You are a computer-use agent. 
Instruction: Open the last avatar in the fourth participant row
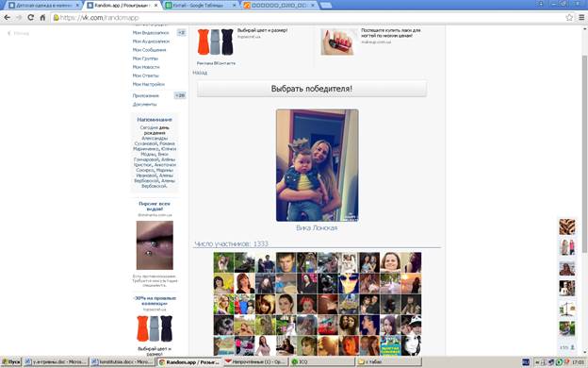[411, 325]
